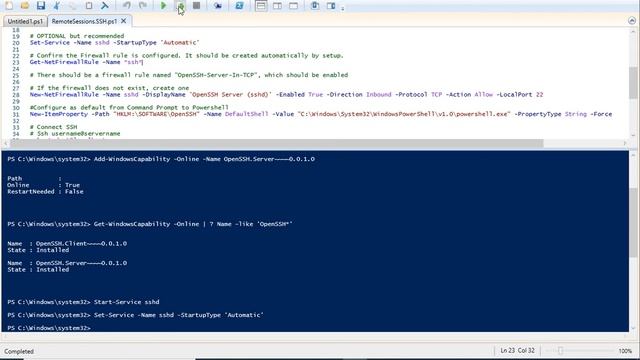Click the New-NetFirewallRule line 28
Image resolution: width=640 pixels, height=360 pixels.
[x=286, y=94]
